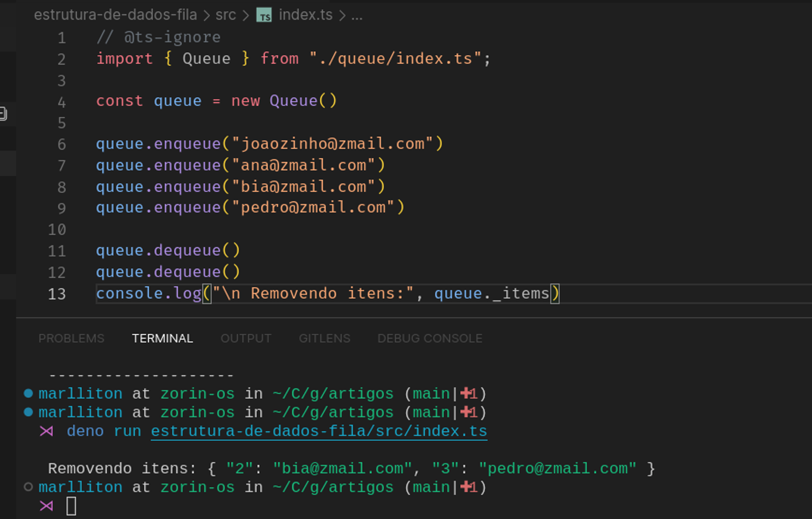Select the TERMINAL panel tab
Screen dimensions: 812x519
(162, 338)
